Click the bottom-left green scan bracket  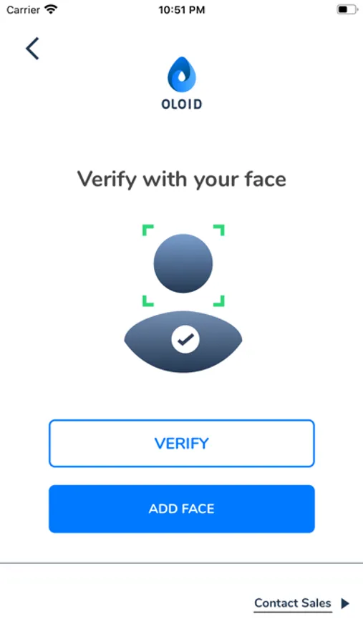point(148,301)
